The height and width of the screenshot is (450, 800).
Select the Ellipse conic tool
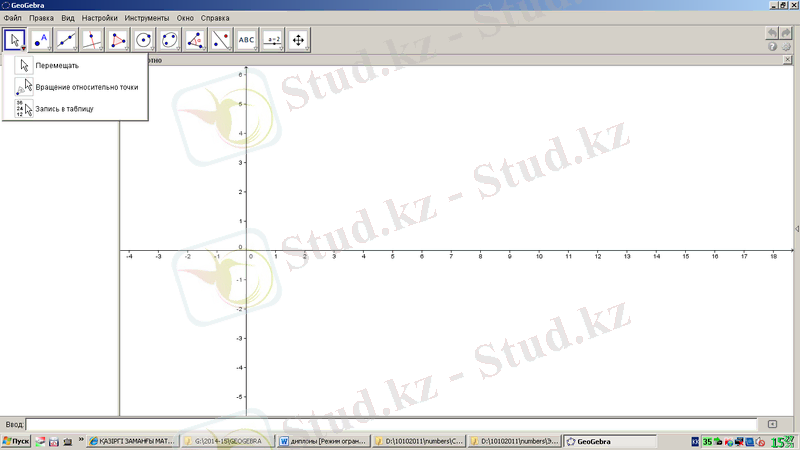pyautogui.click(x=169, y=40)
